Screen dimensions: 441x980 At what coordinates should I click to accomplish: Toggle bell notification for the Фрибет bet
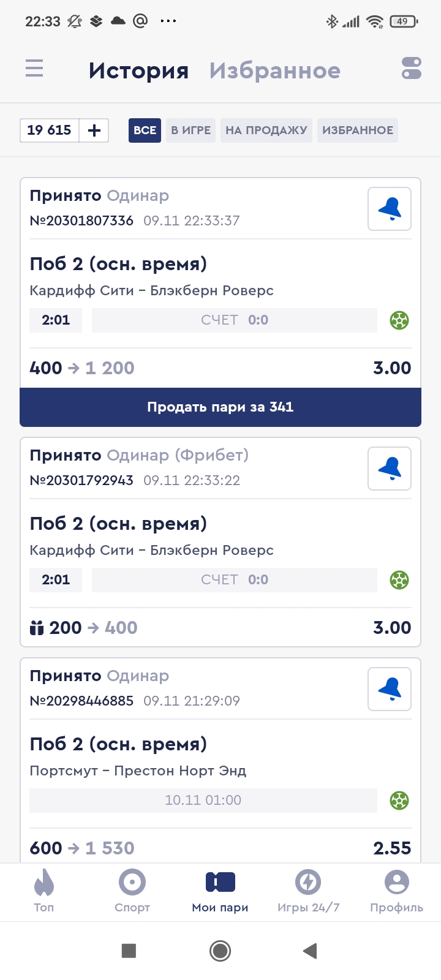[x=390, y=469]
